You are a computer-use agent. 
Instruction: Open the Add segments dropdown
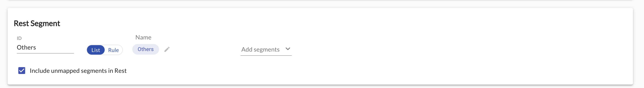pos(266,49)
